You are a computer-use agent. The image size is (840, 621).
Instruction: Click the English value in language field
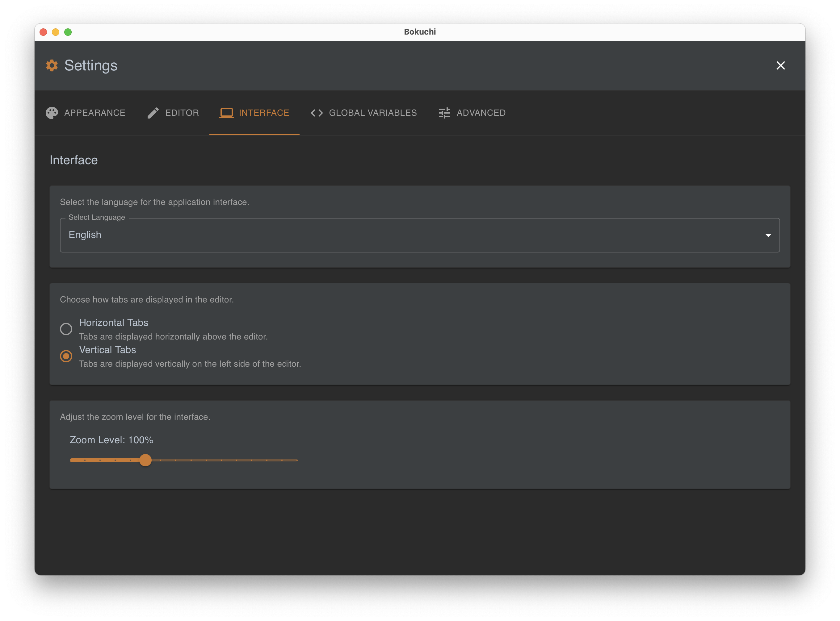[85, 235]
